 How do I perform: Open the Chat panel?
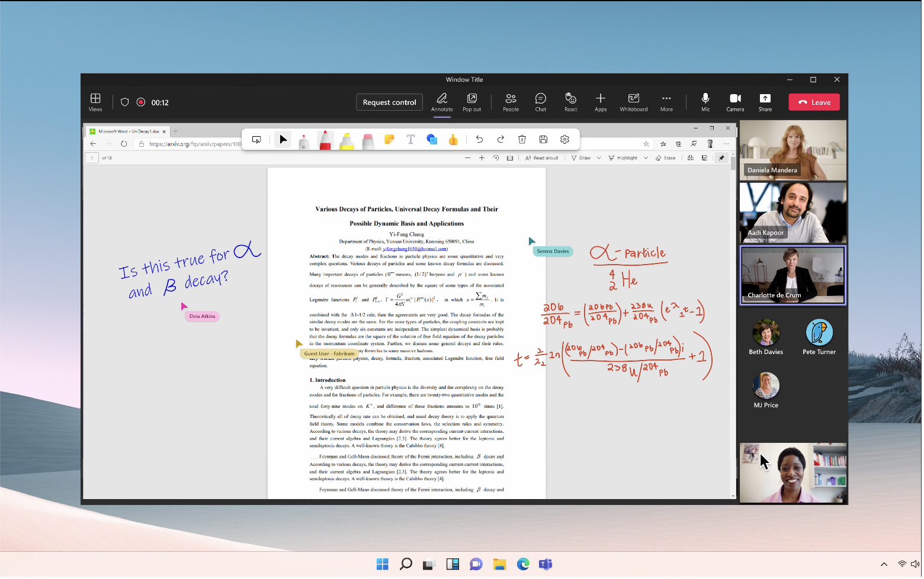pos(541,102)
